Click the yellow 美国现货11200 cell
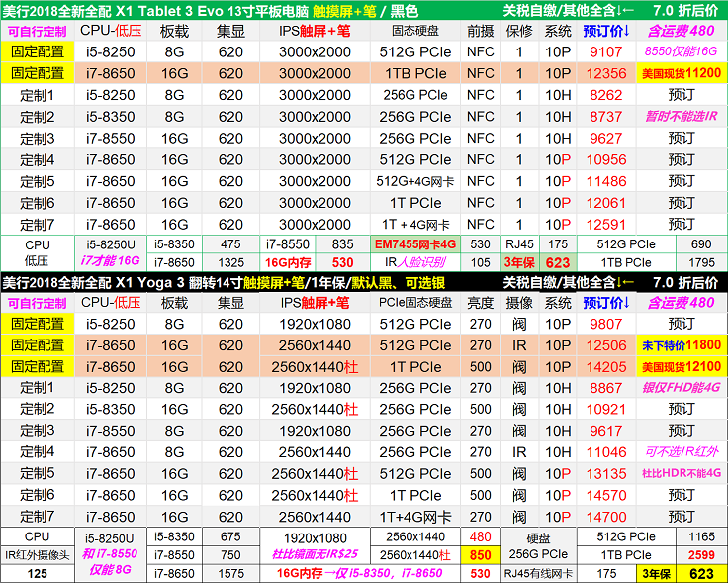 (x=681, y=73)
